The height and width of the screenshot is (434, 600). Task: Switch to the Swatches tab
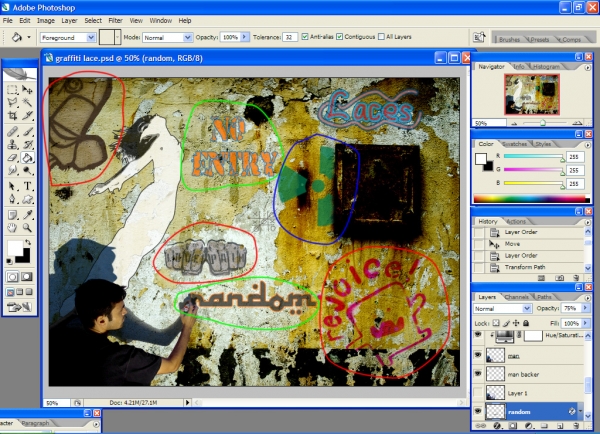[x=515, y=144]
